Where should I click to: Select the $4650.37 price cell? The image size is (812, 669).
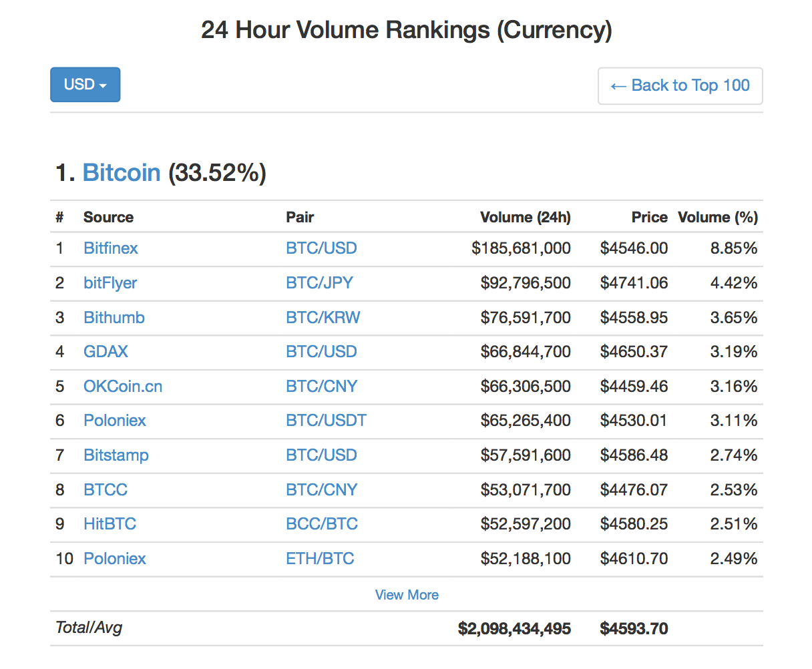[634, 352]
